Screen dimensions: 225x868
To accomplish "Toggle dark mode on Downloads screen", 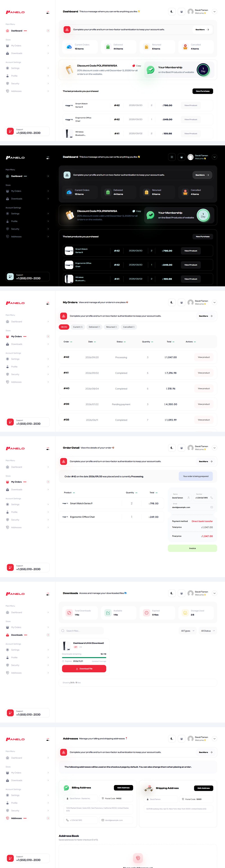I will [172, 593].
